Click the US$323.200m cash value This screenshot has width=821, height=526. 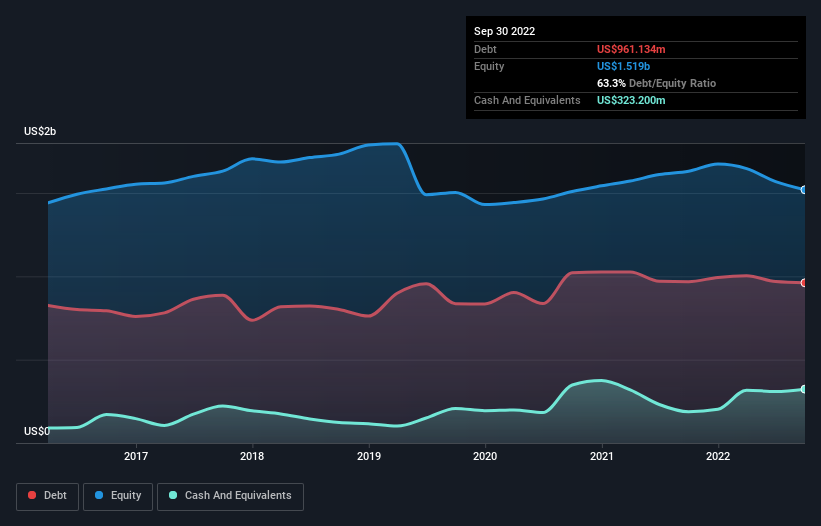click(x=631, y=100)
